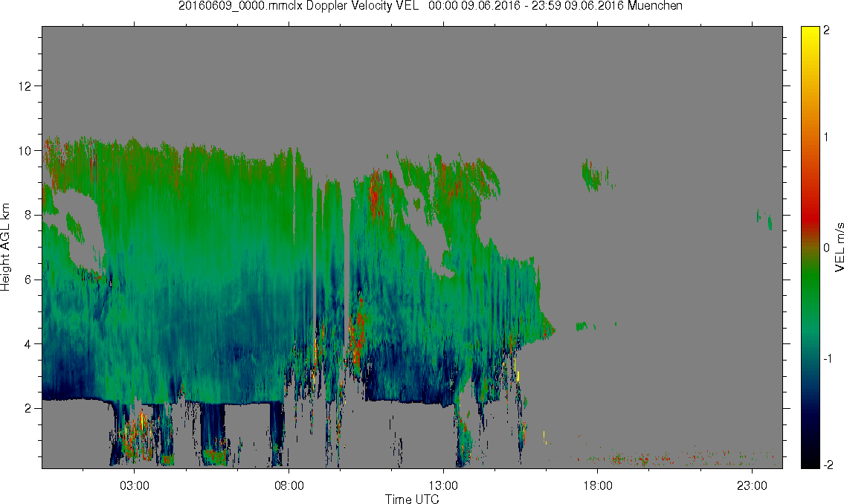844x504 pixels.
Task: Click the plot title mentioning Doppler Velocity VEL
Action: (430, 6)
